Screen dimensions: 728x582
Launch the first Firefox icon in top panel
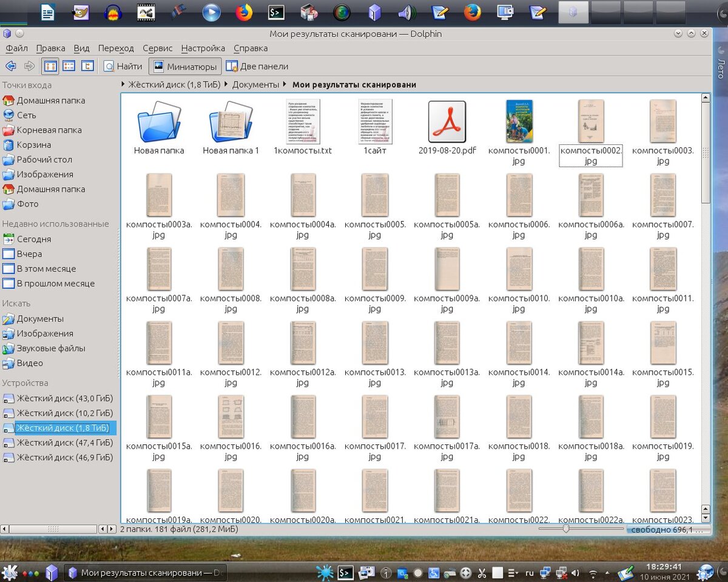244,12
